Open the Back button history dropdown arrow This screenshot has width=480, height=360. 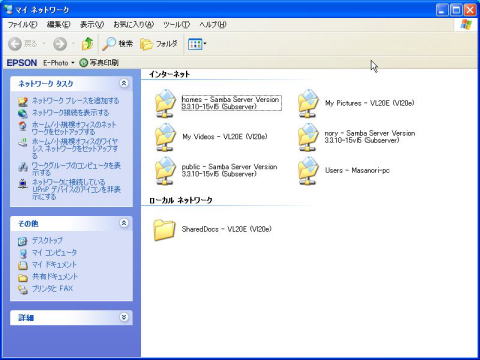point(44,44)
